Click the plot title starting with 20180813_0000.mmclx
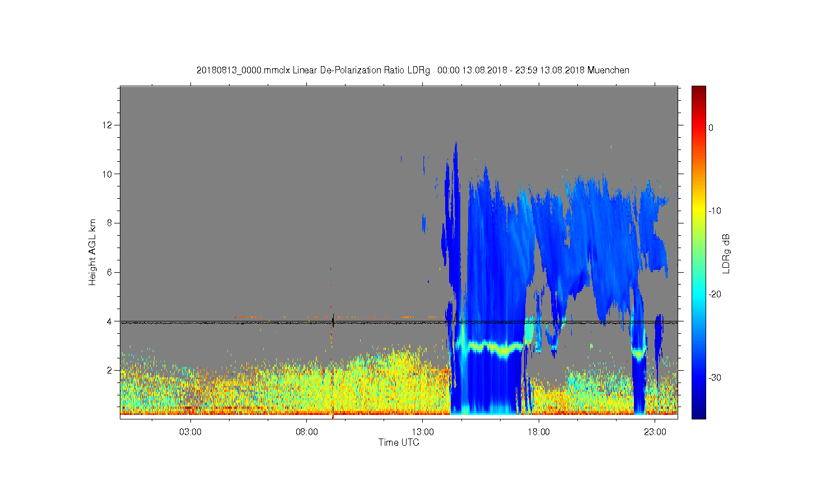Screen dimensions: 840x504 point(413,71)
